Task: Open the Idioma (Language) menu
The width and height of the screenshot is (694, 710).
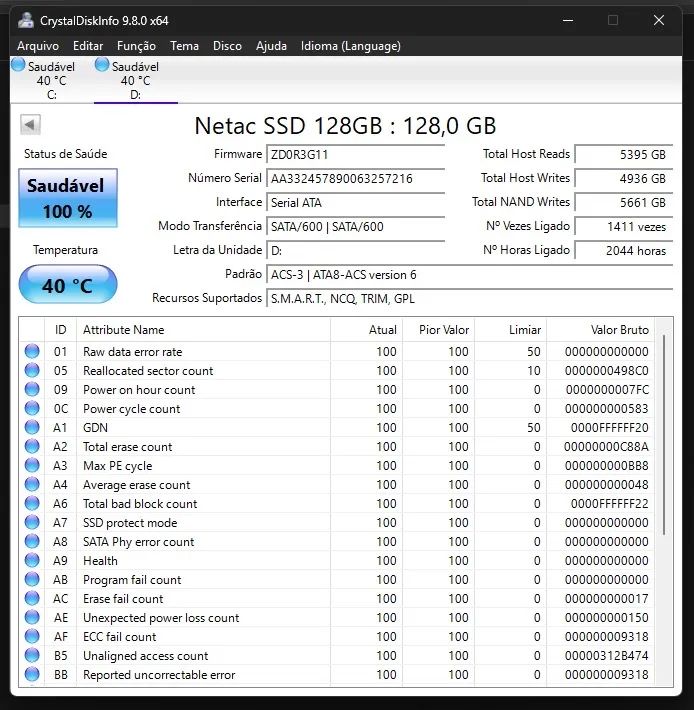Action: tap(351, 46)
